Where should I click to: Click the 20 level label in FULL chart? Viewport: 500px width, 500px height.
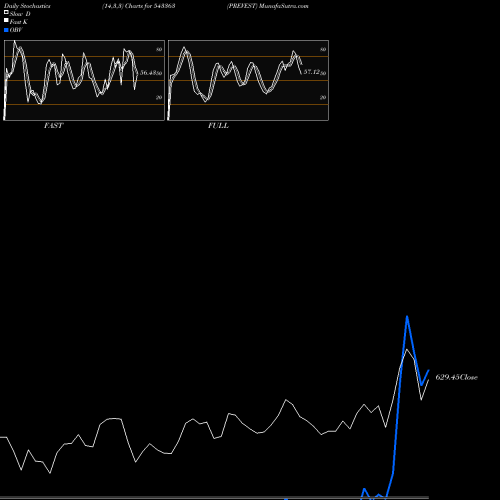click(323, 98)
